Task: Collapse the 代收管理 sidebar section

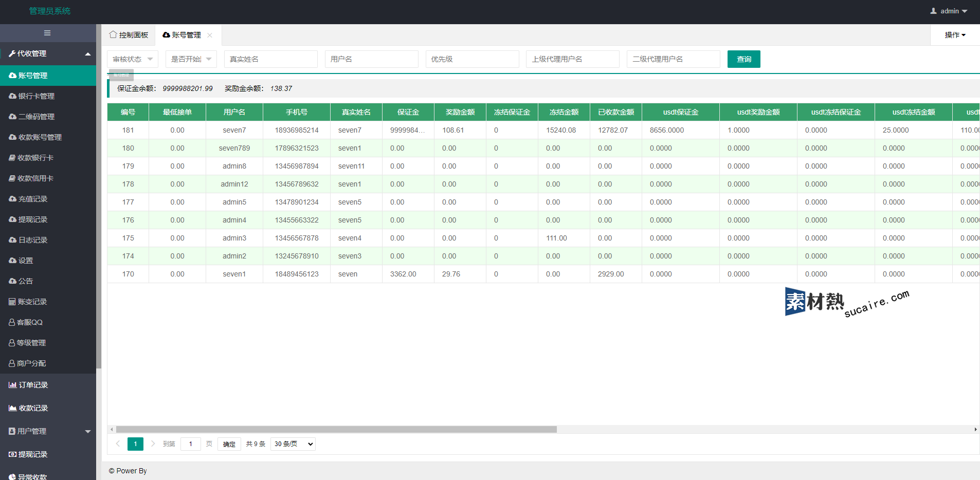Action: coord(88,53)
